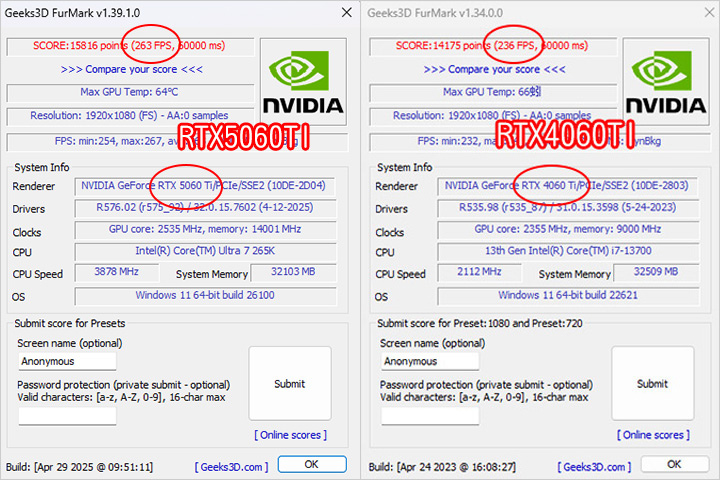Open Online scores link in v1.39.1.0 window

click(x=291, y=435)
